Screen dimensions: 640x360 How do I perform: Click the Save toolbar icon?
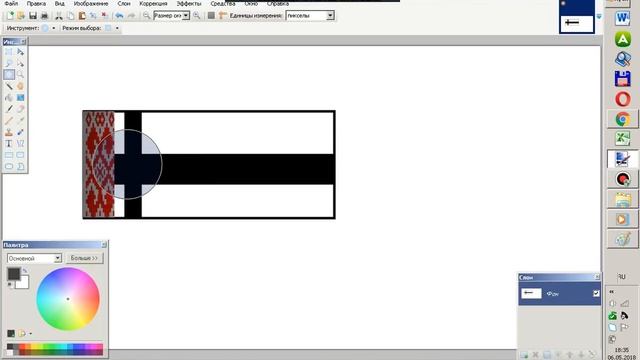coord(33,16)
